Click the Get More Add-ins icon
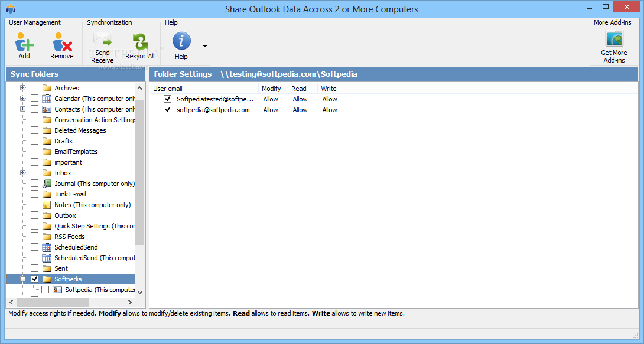 coord(614,38)
